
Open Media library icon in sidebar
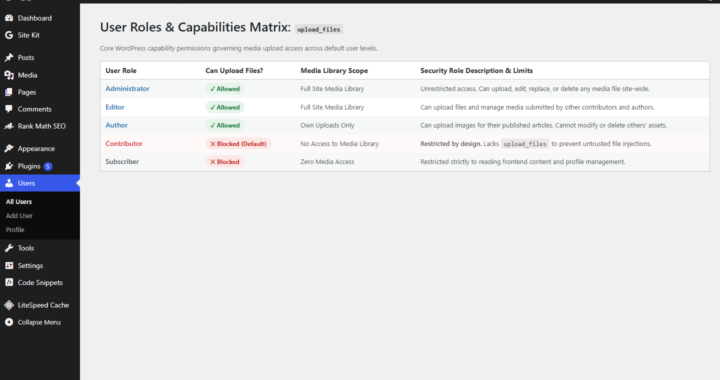[x=9, y=75]
